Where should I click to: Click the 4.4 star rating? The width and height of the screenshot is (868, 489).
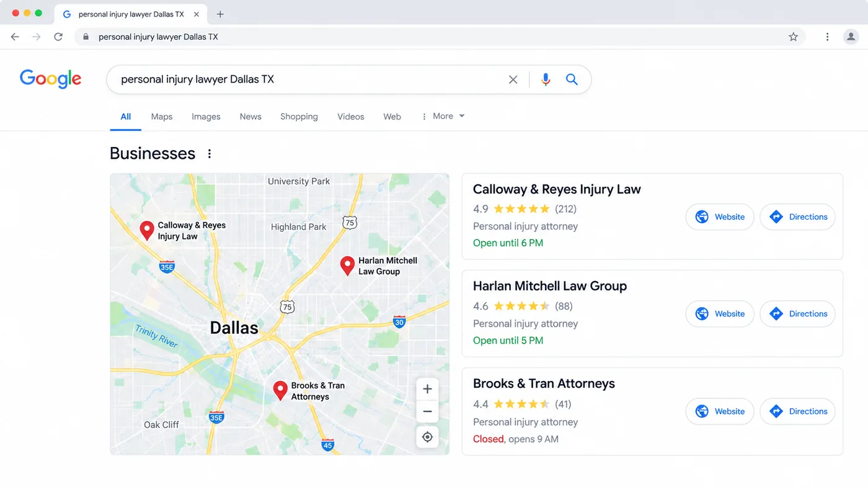pos(511,404)
